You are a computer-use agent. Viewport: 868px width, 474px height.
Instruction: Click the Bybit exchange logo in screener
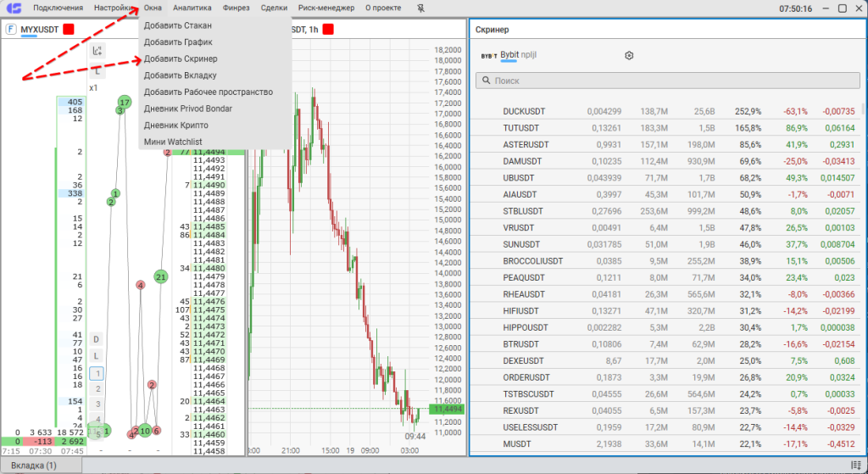pyautogui.click(x=488, y=56)
